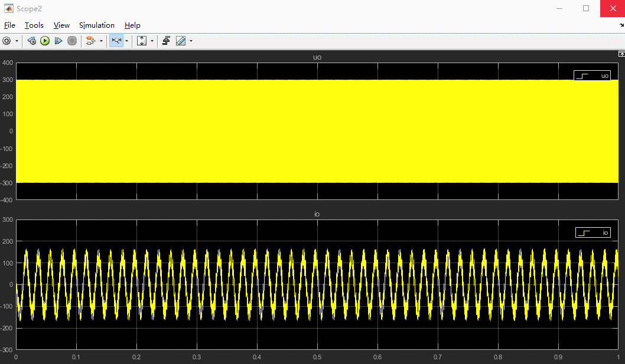This screenshot has width=625, height=364.
Task: Maximize the Scope2 window
Action: point(586,8)
